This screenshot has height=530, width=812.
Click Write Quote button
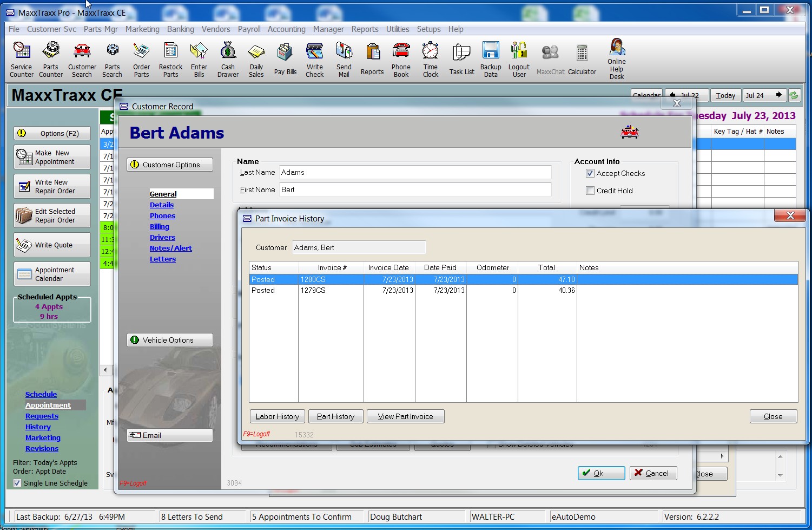coord(52,245)
